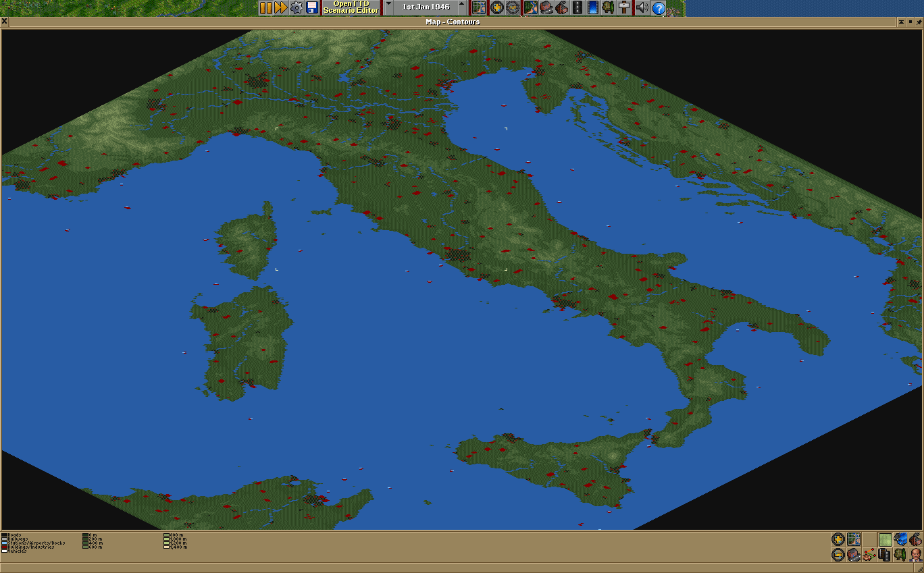The width and height of the screenshot is (924, 573).
Task: Show link graph cargo flow on map
Action: click(869, 555)
